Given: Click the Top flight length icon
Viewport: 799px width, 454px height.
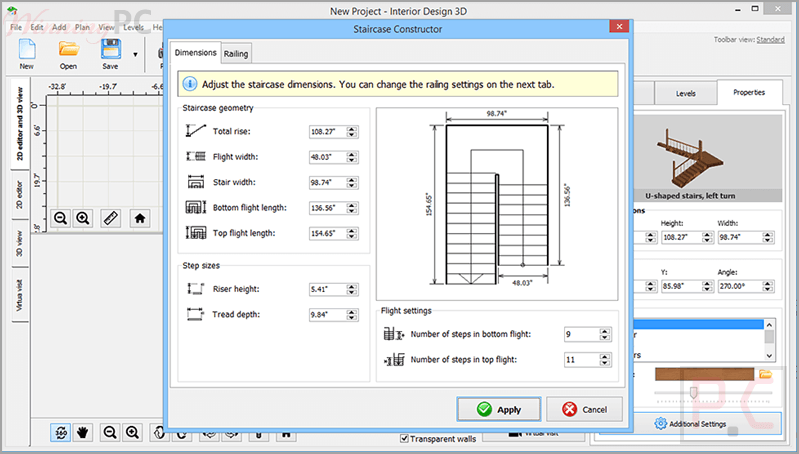Looking at the screenshot, I should click(x=196, y=233).
